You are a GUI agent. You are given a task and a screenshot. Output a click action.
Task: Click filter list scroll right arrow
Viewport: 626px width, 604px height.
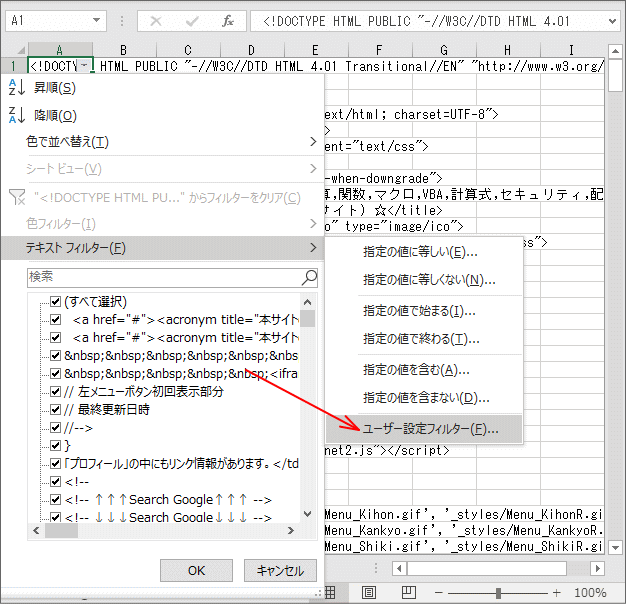coord(291,531)
